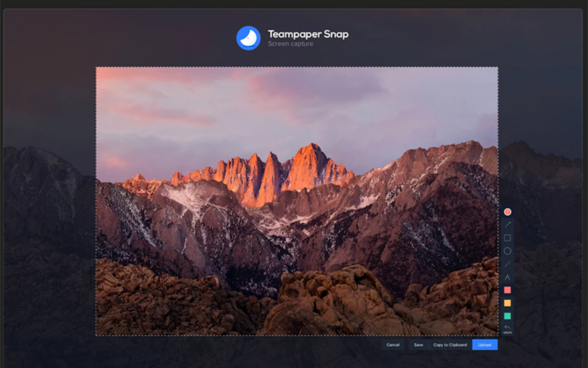The image size is (588, 368).
Task: Save the captured screenshot
Action: pos(419,345)
